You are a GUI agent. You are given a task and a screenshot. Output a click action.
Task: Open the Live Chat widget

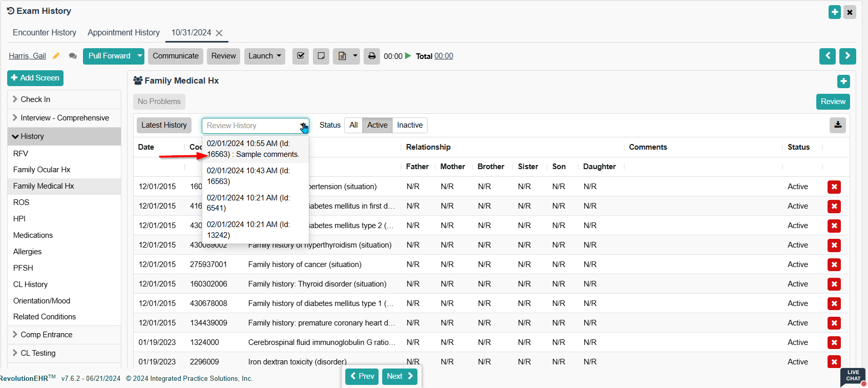click(852, 377)
